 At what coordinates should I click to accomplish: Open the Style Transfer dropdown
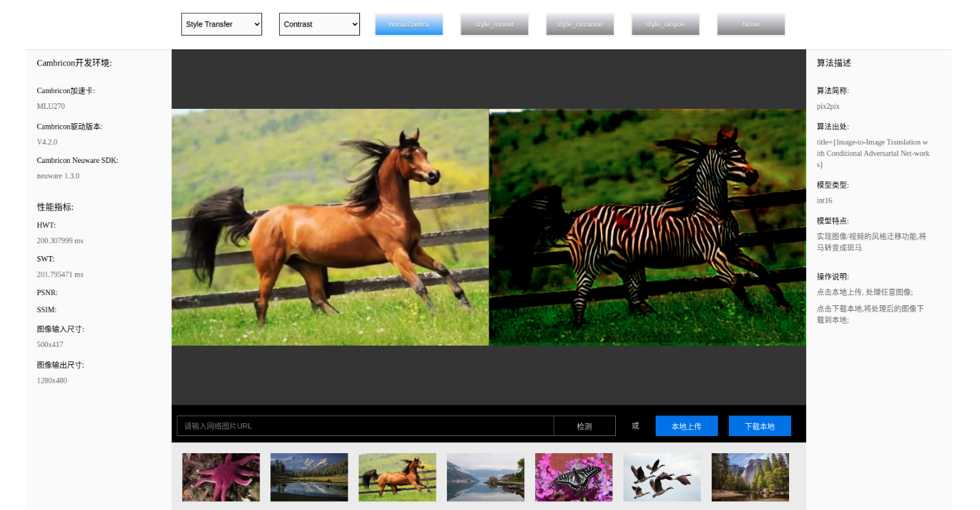click(221, 24)
